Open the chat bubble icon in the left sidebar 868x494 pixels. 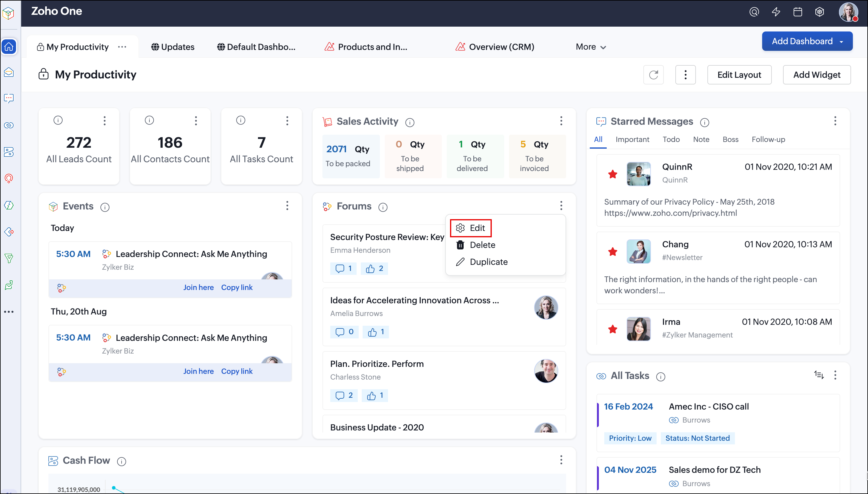click(x=9, y=98)
